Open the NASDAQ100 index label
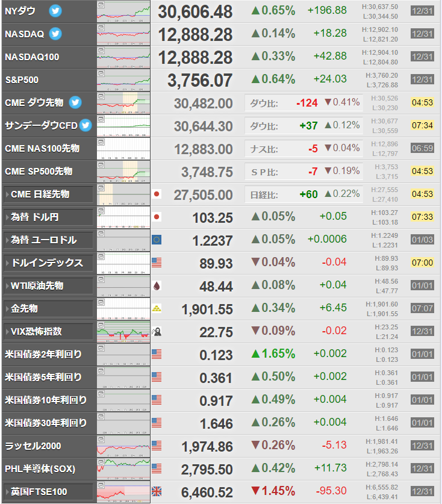Viewport: 442px width, 504px height. point(32,57)
